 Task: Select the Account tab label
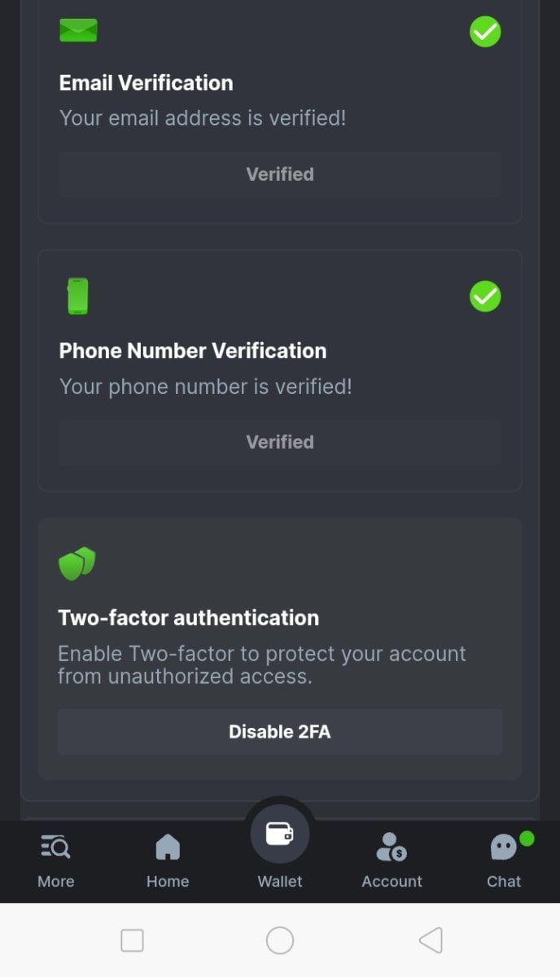tap(392, 881)
